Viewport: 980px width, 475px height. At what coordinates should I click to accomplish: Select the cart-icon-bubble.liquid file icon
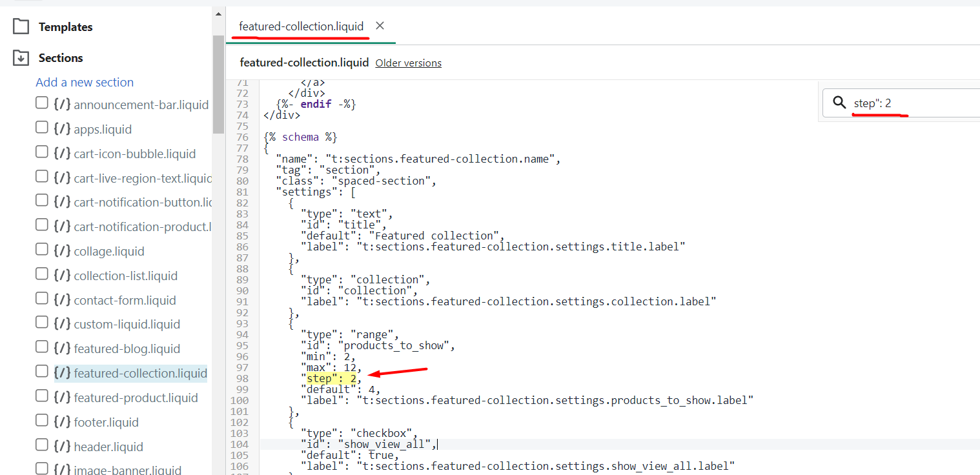pyautogui.click(x=62, y=154)
